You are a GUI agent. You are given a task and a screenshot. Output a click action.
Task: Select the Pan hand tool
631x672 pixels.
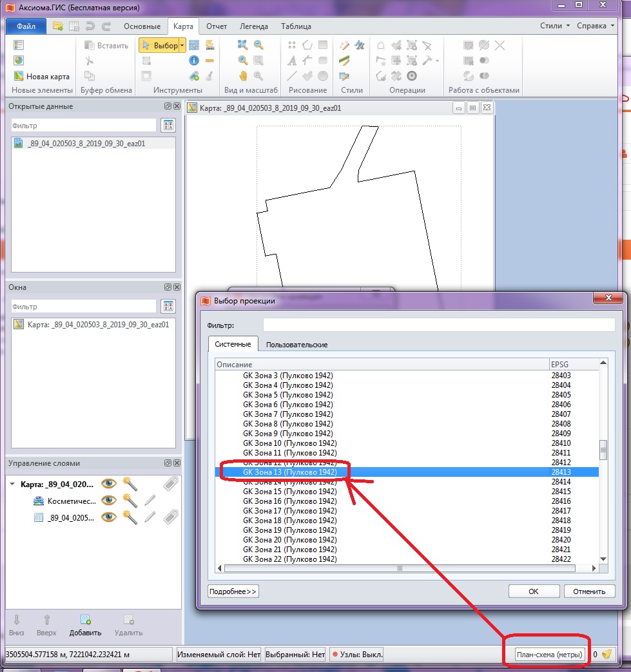click(243, 75)
